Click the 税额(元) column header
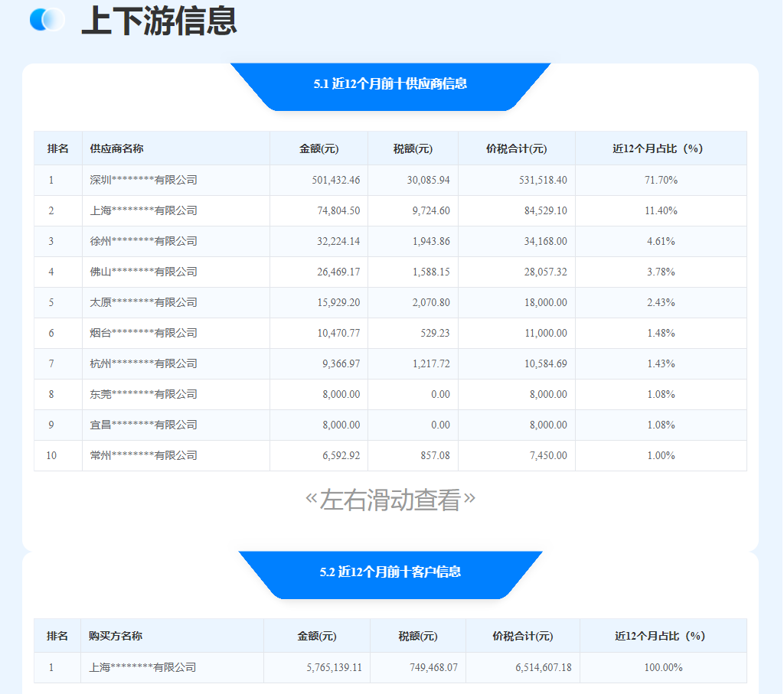This screenshot has height=694, width=784. 413,148
